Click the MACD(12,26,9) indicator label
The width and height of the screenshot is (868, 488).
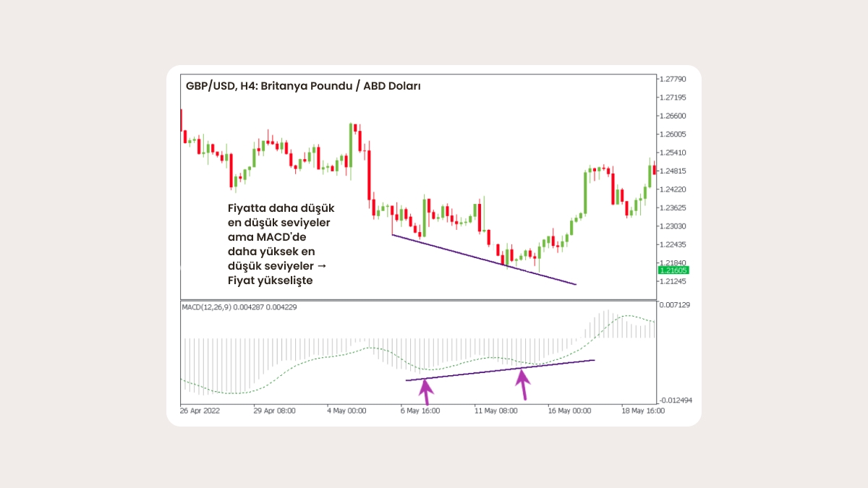239,307
